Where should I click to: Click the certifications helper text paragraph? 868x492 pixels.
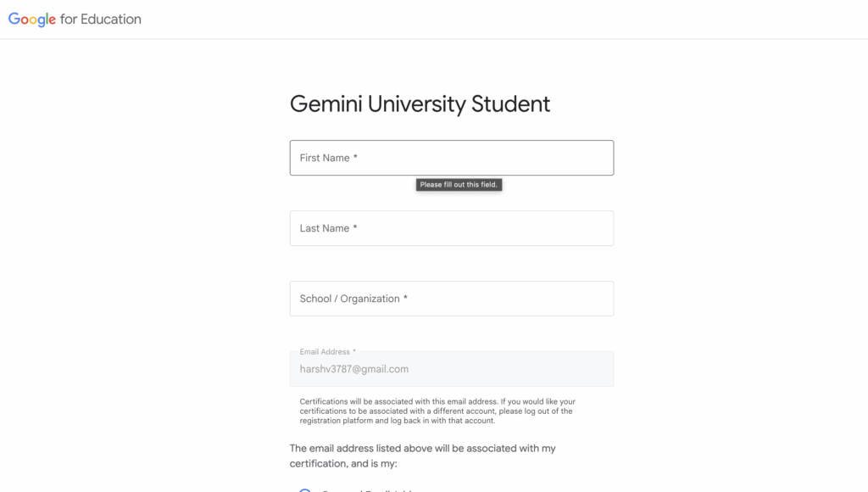tap(437, 411)
